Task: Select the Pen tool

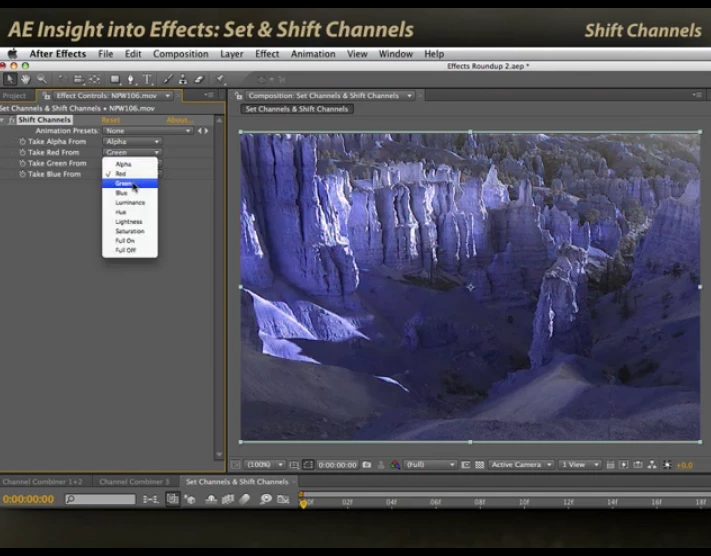Action: pos(131,79)
